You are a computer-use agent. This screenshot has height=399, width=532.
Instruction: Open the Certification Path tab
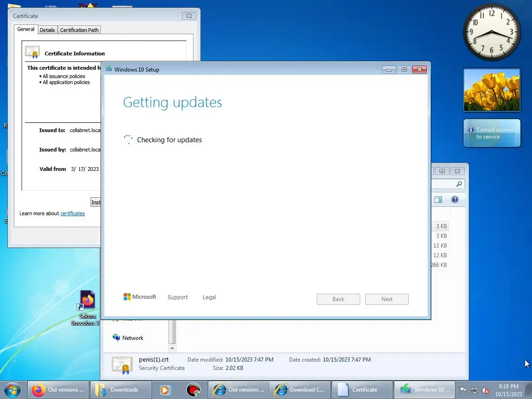79,30
